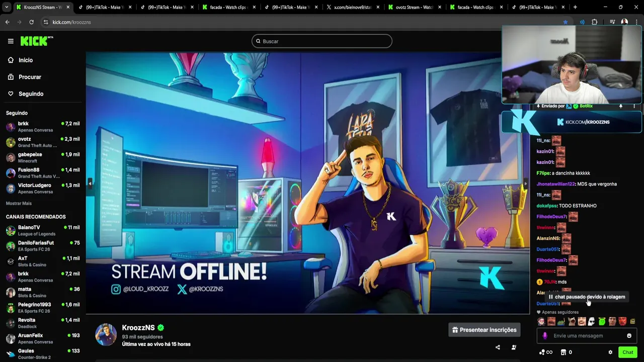
Task: Open followed channel brkk in Seguindo list
Action: pos(43,127)
